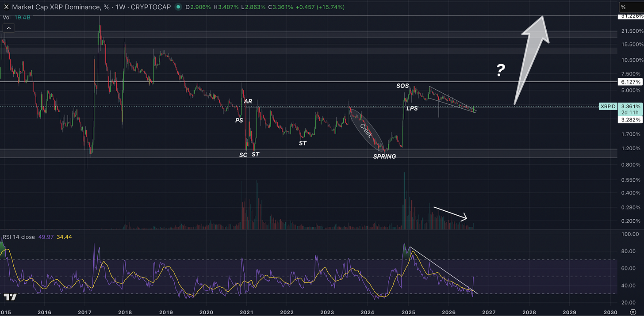Image resolution: width=644 pixels, height=316 pixels.
Task: Select the Creek ellipse annotation
Action: pyautogui.click(x=367, y=131)
